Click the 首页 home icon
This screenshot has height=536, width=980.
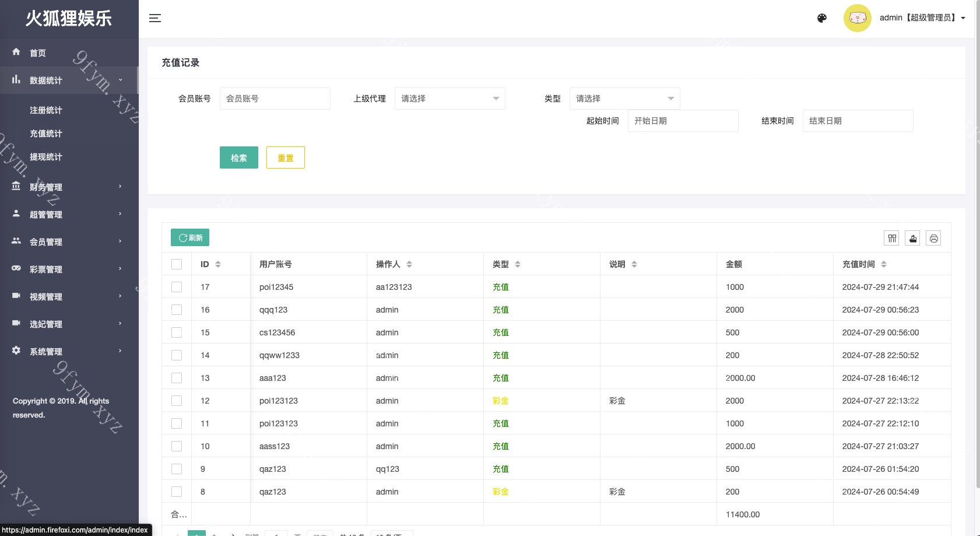click(x=16, y=52)
